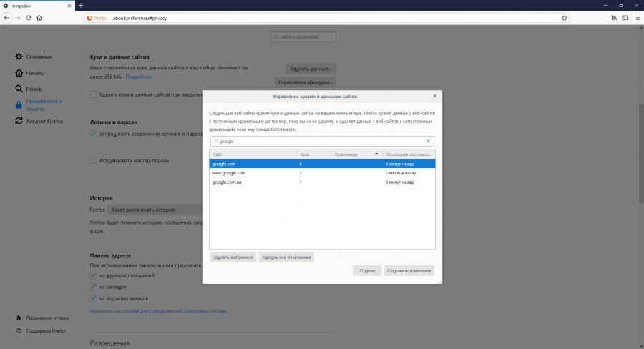Image resolution: width=644 pixels, height=349 pixels.
Task: Reload the page with the refresh icon
Action: (x=29, y=18)
